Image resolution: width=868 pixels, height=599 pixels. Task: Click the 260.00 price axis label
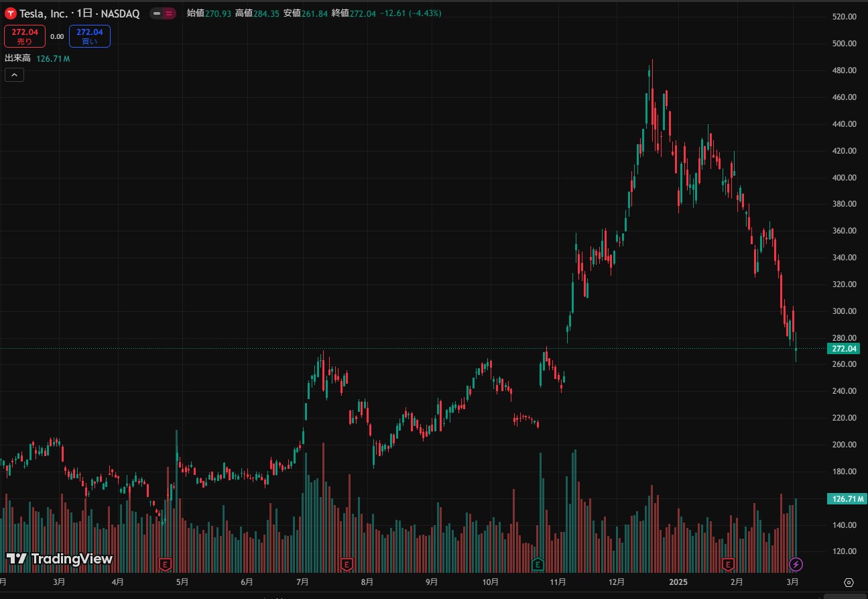click(844, 364)
